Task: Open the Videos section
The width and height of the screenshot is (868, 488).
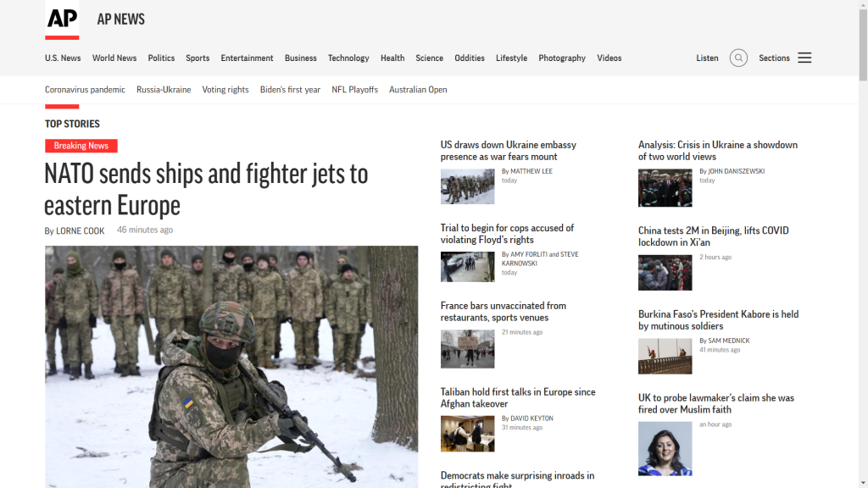Action: pos(609,58)
